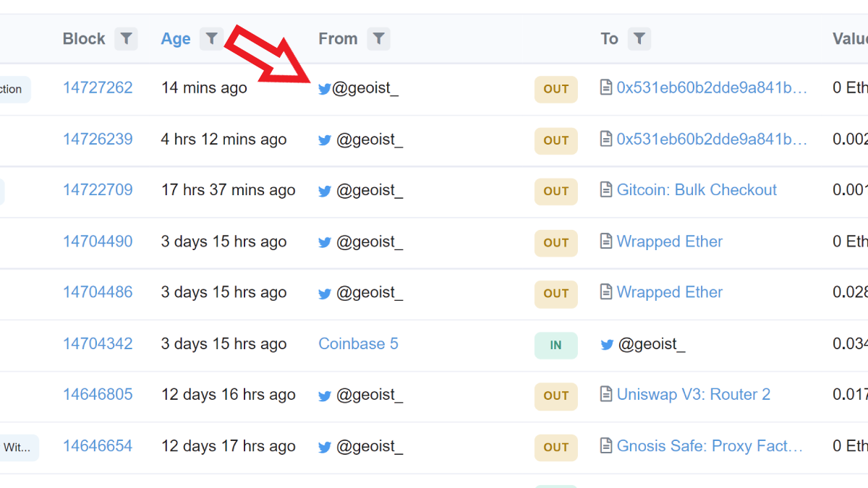Click Twitter icon in block 14727262 row
The width and height of the screenshot is (868, 488).
[325, 89]
